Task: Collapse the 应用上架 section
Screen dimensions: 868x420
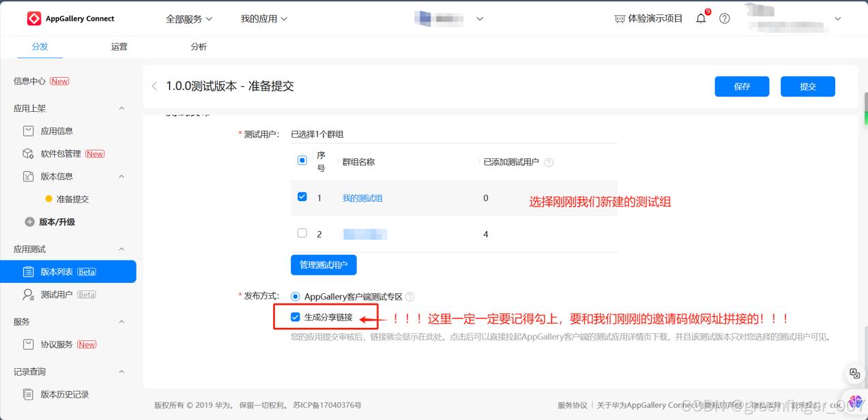Action: click(121, 108)
